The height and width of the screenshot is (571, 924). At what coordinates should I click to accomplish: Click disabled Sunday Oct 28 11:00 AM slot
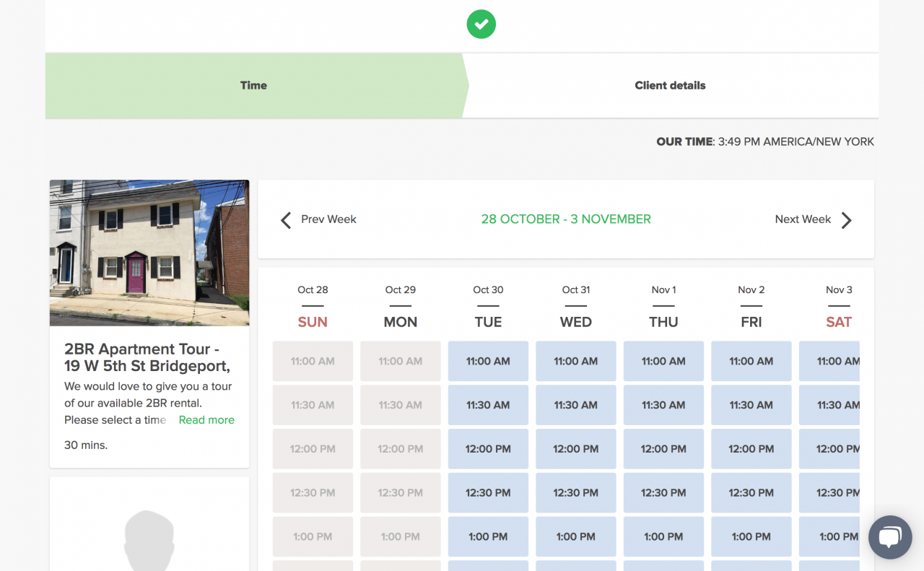pos(313,361)
